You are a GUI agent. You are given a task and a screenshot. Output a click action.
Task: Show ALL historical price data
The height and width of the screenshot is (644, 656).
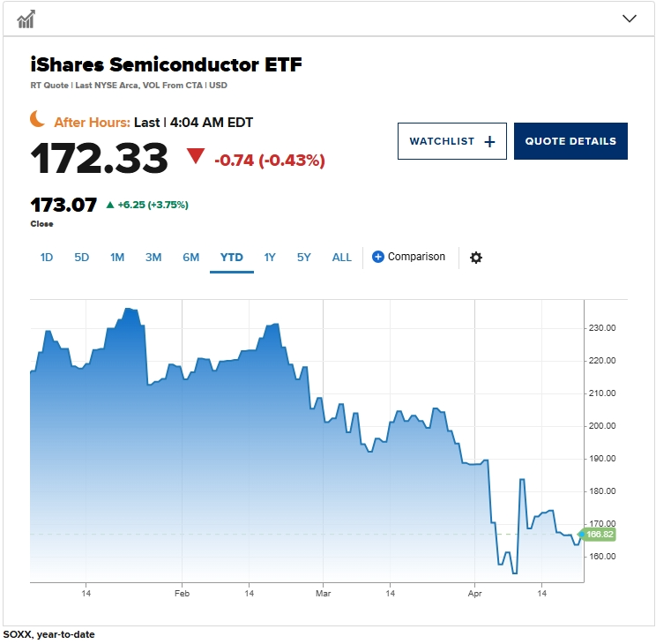pyautogui.click(x=342, y=257)
